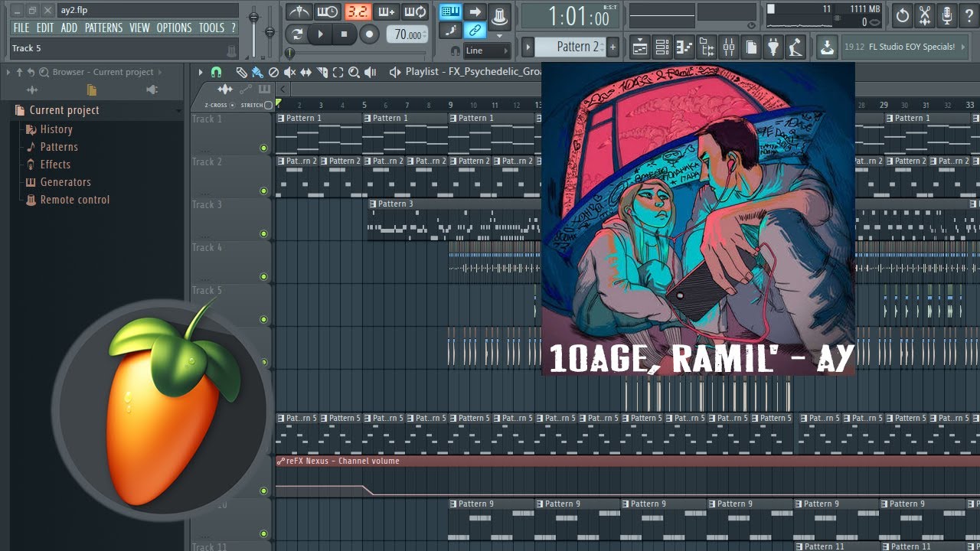Toggle the 3.2.1 countdown before recording
Screen dimensions: 980x551
358,12
